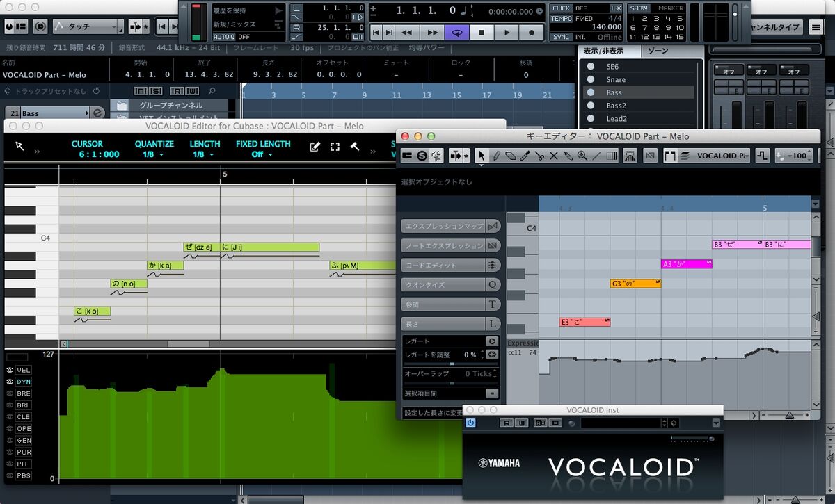This screenshot has height=504, width=835.
Task: Select the arrow tool in VOCALOID Editor
Action: [19, 147]
